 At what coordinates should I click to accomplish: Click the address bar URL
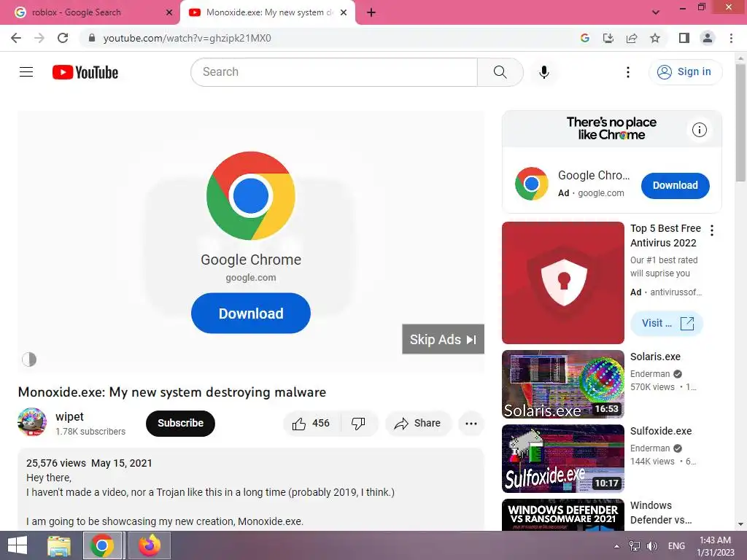coord(187,38)
